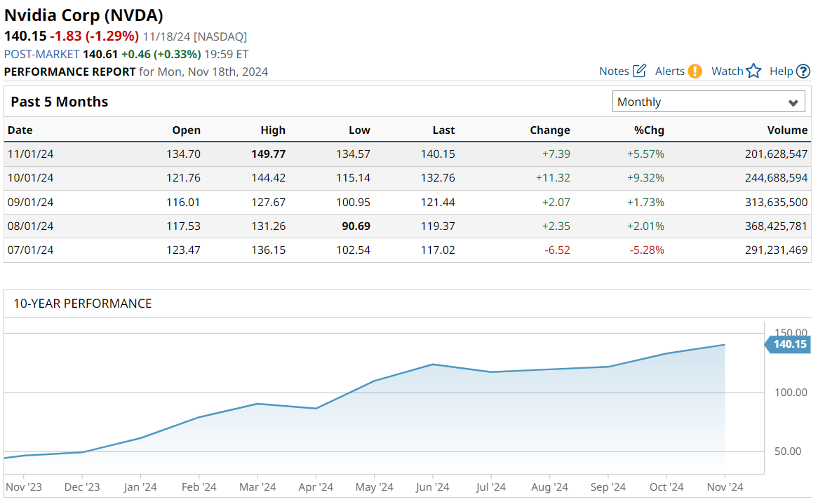
Task: Click the Jun '24 axis label
Action: pos(432,486)
